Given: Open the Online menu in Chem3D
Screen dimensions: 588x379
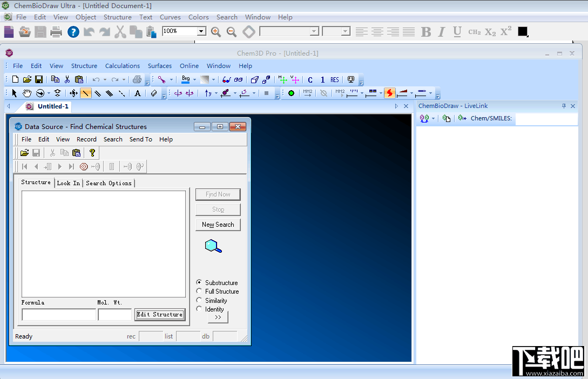Looking at the screenshot, I should [189, 66].
